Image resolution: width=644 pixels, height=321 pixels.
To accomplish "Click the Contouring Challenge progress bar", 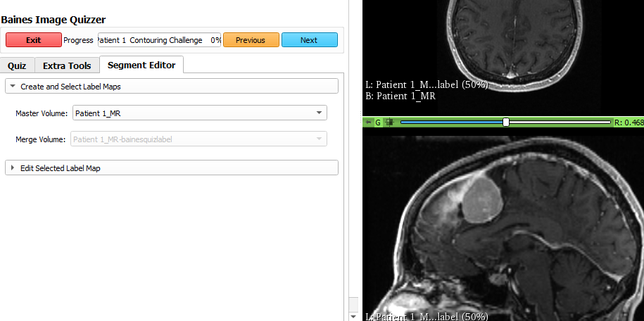I will point(159,40).
